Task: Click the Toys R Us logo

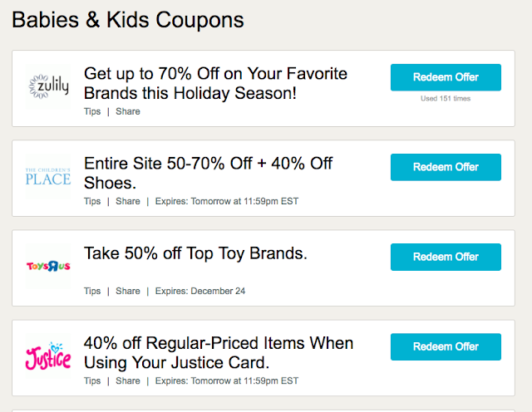Action: tap(48, 267)
